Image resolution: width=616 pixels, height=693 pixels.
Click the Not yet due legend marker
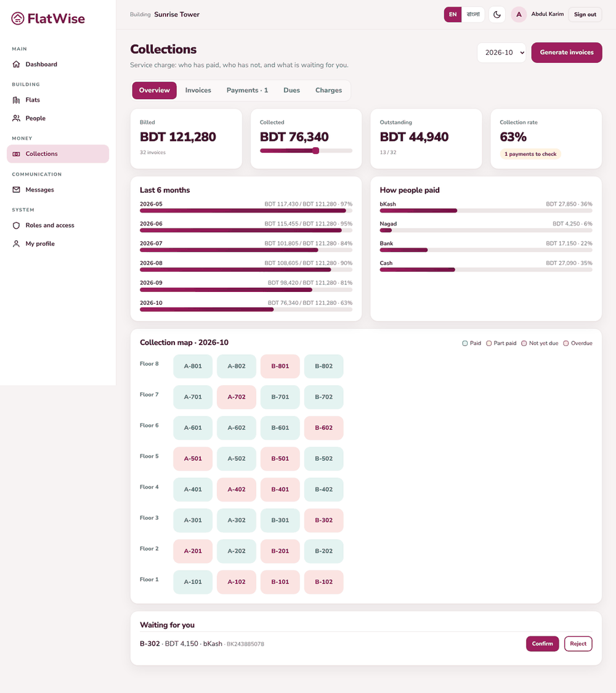point(524,343)
